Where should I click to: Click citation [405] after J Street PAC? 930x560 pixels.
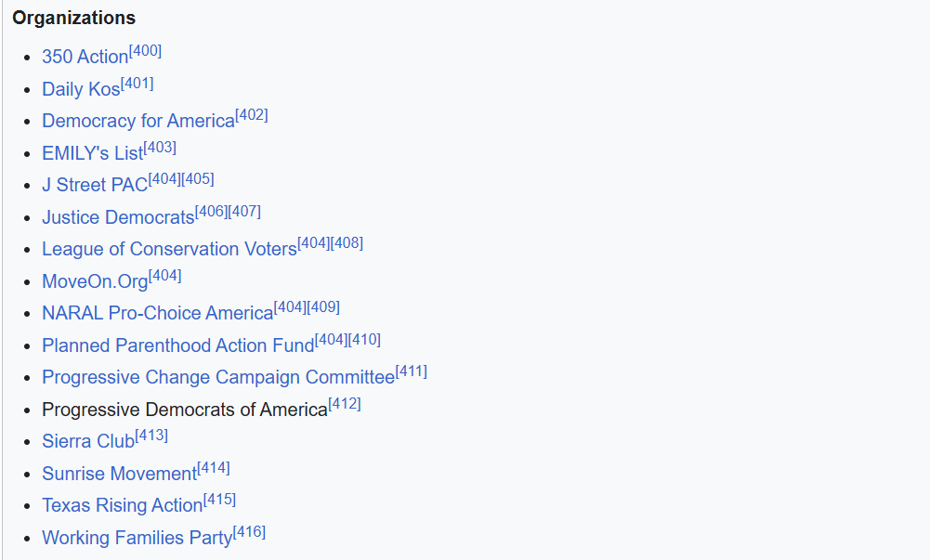pos(198,179)
